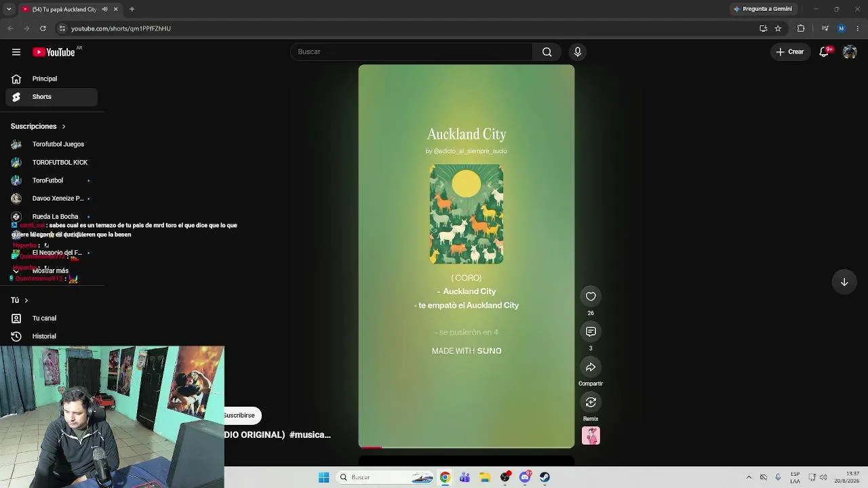This screenshot has height=488, width=868.
Task: Go to the next short arrow
Action: click(x=844, y=282)
